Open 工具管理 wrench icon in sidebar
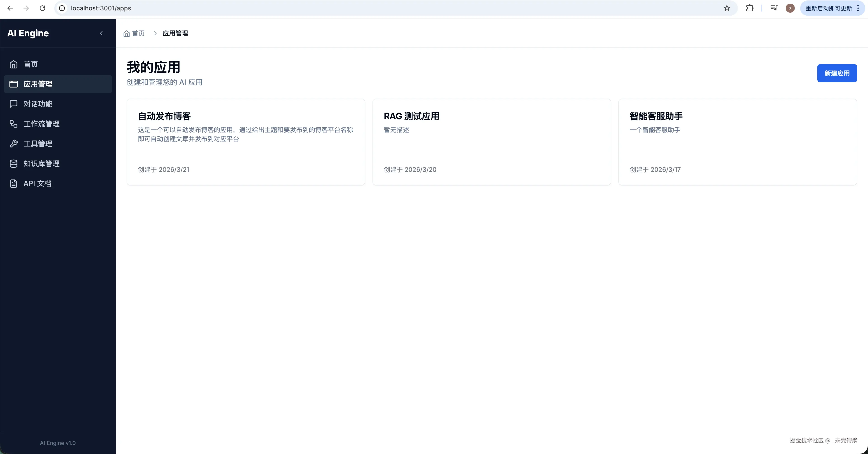The image size is (868, 454). coord(14,144)
